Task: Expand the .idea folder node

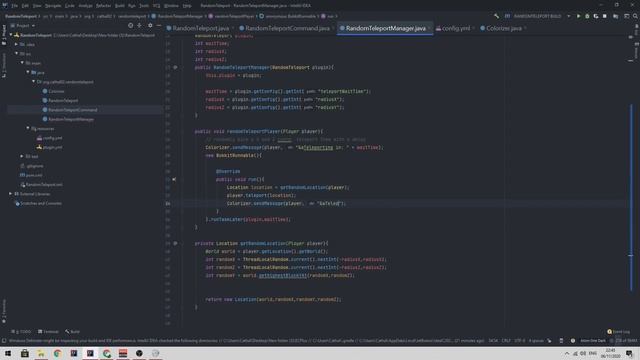Action: tap(17, 44)
